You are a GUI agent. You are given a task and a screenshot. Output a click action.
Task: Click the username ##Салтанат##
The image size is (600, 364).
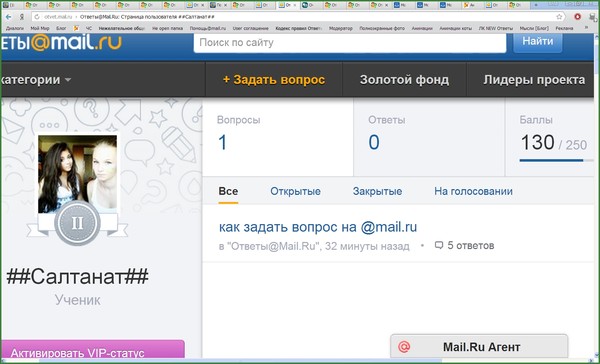click(77, 276)
